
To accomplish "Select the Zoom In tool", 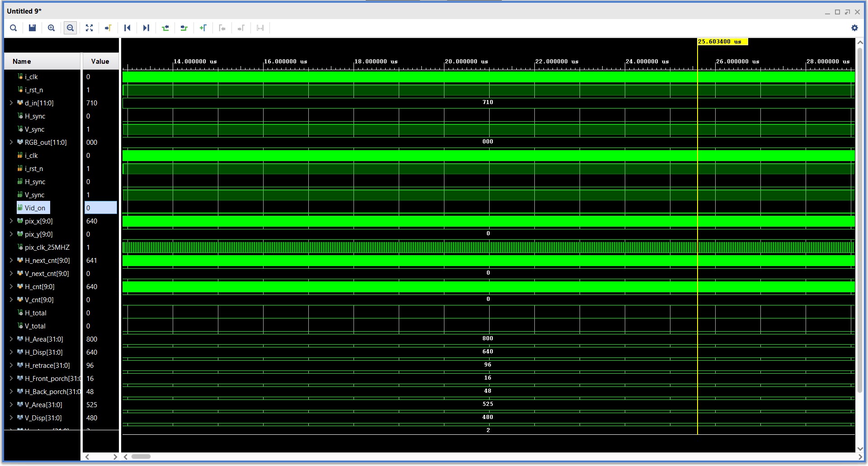I will pos(51,28).
